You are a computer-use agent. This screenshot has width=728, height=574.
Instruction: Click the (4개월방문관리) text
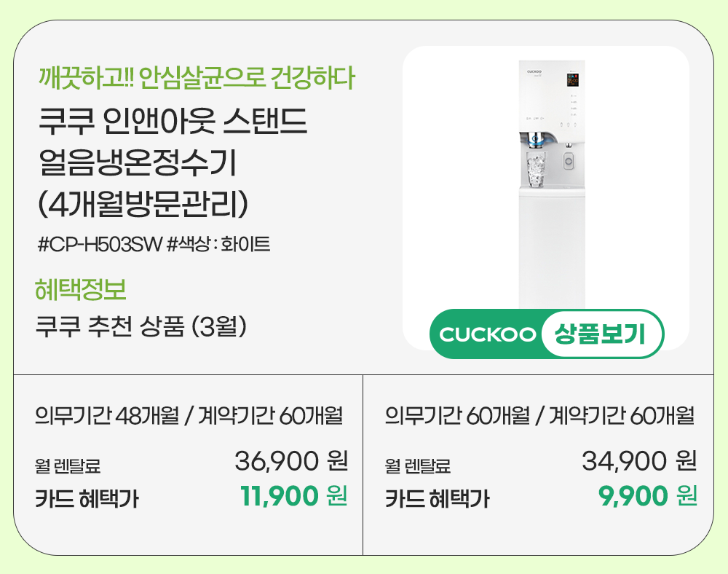click(144, 204)
